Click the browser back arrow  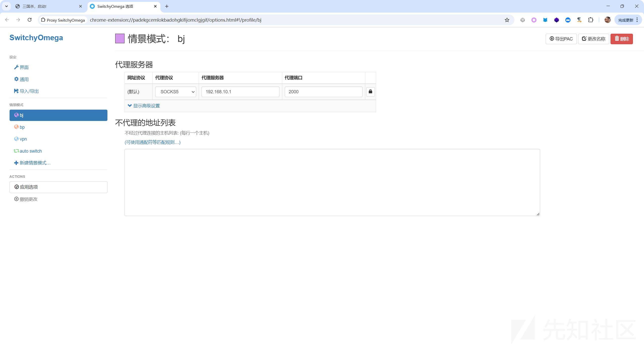point(7,20)
